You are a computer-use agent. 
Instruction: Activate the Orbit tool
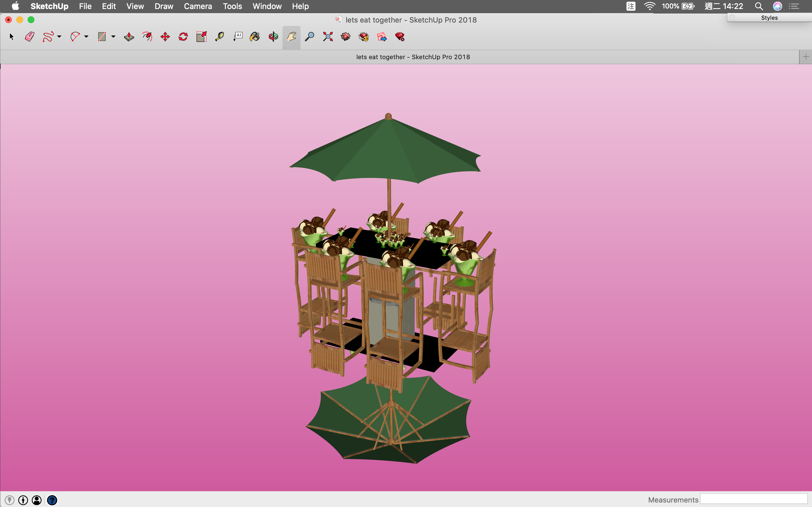point(273,37)
